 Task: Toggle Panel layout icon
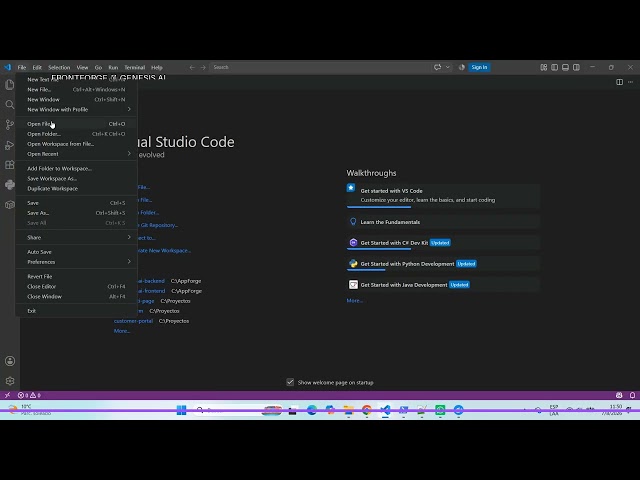565,67
